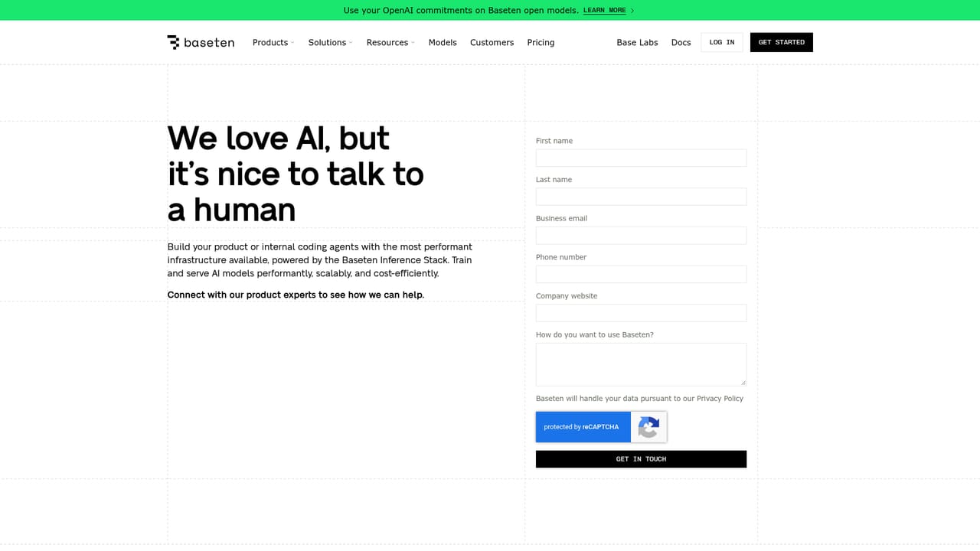Click the 'How do you want to use Baseten?' textarea
980x551 pixels.
tap(641, 364)
